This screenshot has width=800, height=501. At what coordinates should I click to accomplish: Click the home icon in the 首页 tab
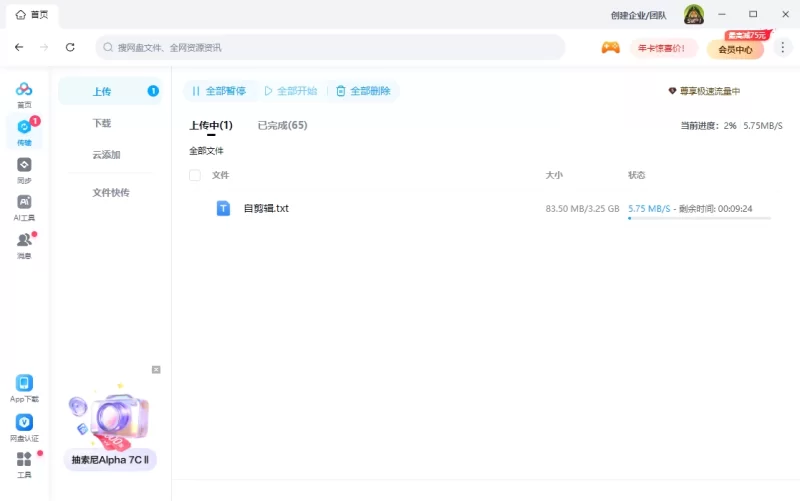20,15
